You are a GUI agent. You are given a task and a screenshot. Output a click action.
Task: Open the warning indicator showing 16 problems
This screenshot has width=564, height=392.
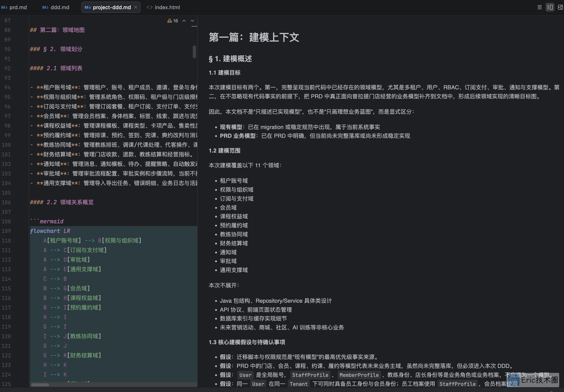coord(172,21)
